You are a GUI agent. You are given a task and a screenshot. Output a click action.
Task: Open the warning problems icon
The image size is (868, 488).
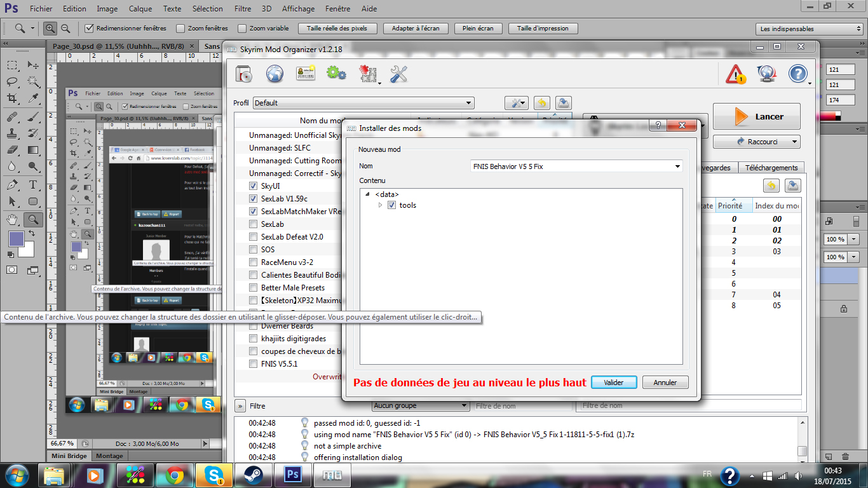tap(735, 74)
